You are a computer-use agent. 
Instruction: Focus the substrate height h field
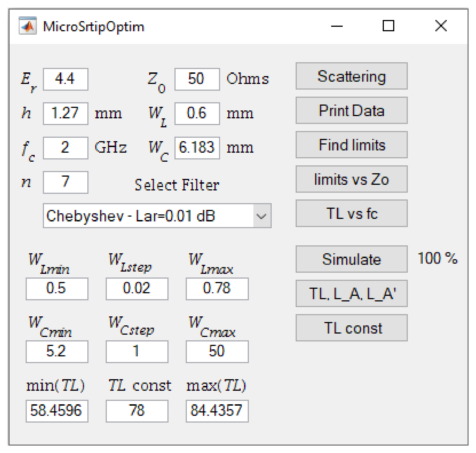[65, 114]
